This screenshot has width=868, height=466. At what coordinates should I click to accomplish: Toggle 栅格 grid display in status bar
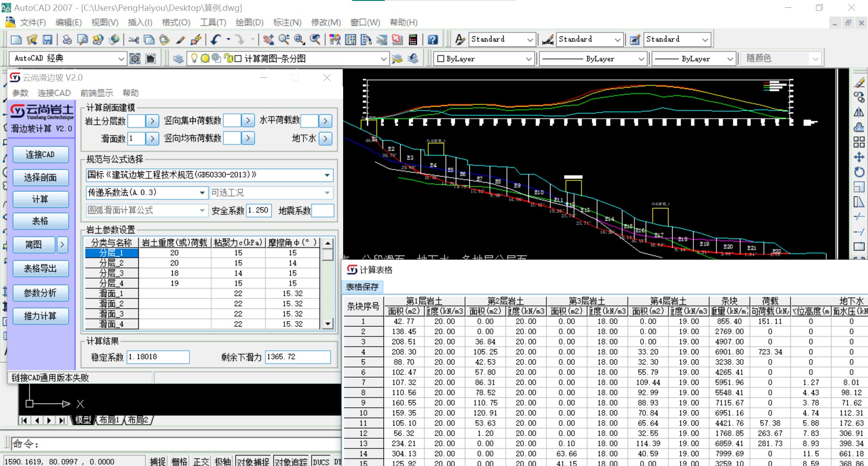pyautogui.click(x=179, y=461)
